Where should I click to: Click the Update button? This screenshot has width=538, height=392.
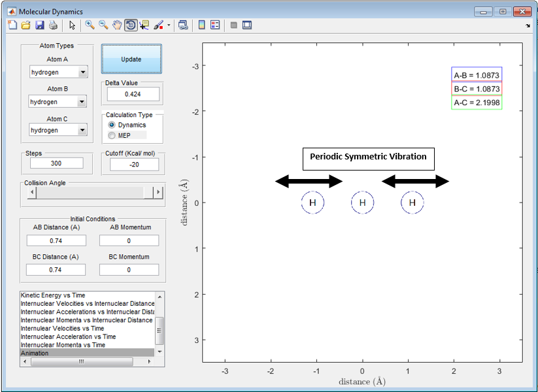tap(131, 59)
